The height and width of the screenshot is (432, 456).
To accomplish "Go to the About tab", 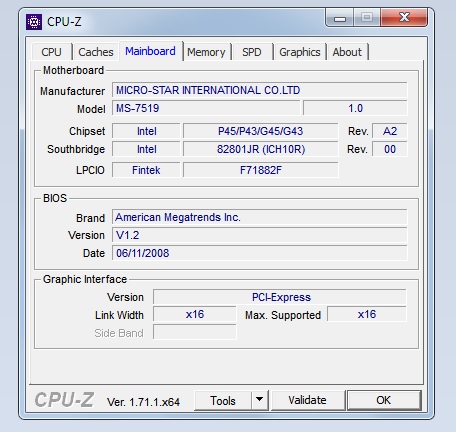I will click(x=347, y=52).
